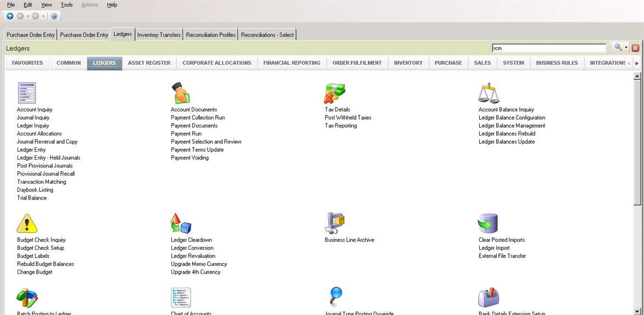The width and height of the screenshot is (644, 315).
Task: Click the yellow warning icon above Budget Check Inquiry
Action: click(27, 223)
